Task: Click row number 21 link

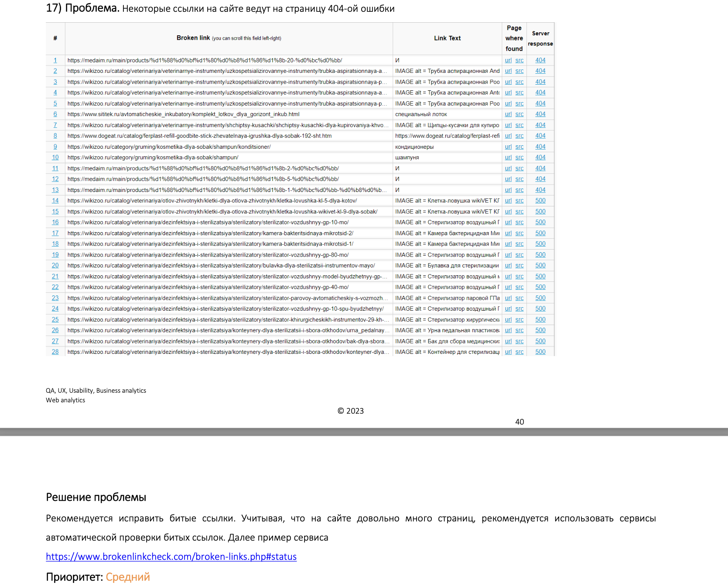Action: (x=55, y=276)
